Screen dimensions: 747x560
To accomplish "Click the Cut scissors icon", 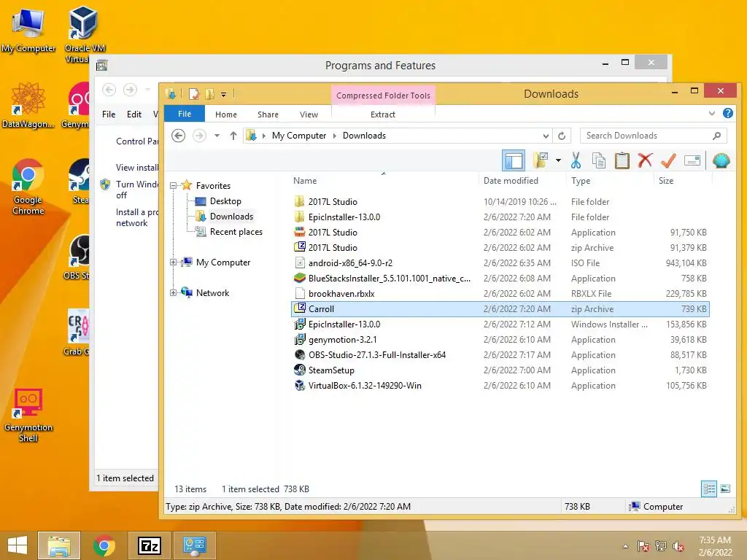I will coord(576,160).
